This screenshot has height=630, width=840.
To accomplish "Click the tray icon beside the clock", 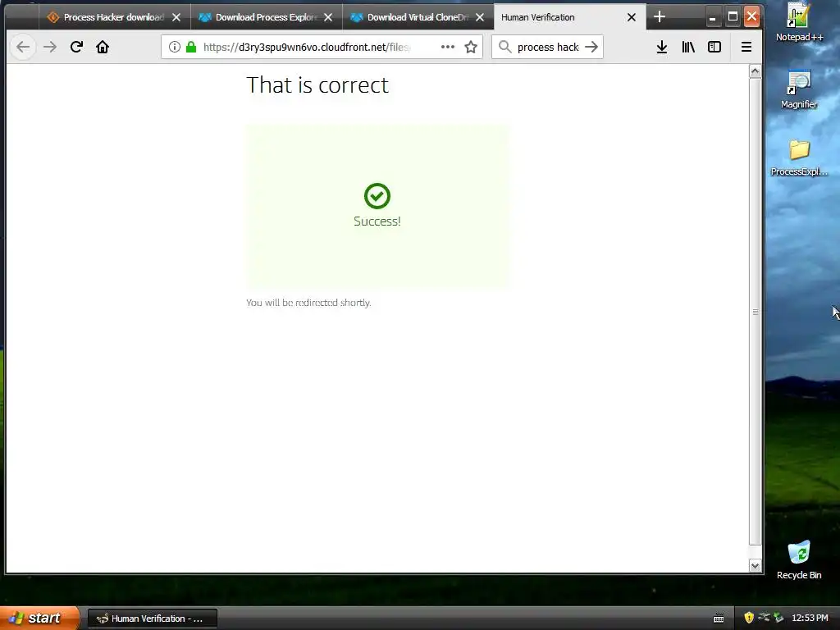I will [779, 618].
